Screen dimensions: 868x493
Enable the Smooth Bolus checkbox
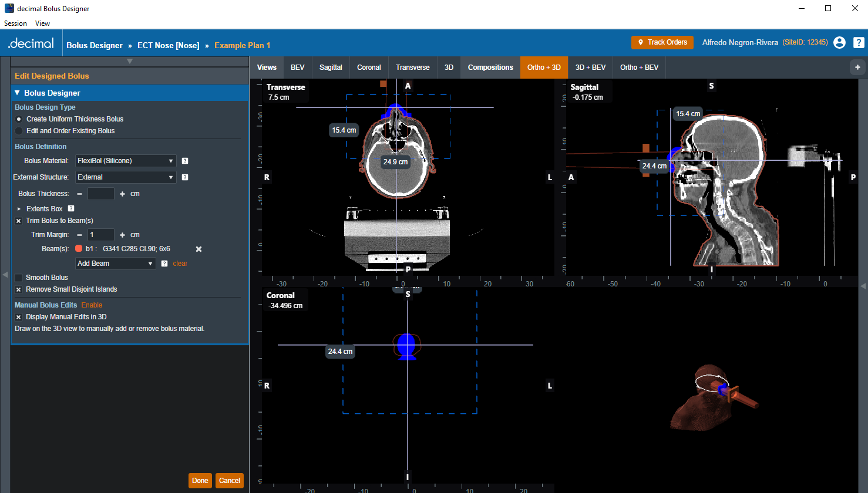19,278
